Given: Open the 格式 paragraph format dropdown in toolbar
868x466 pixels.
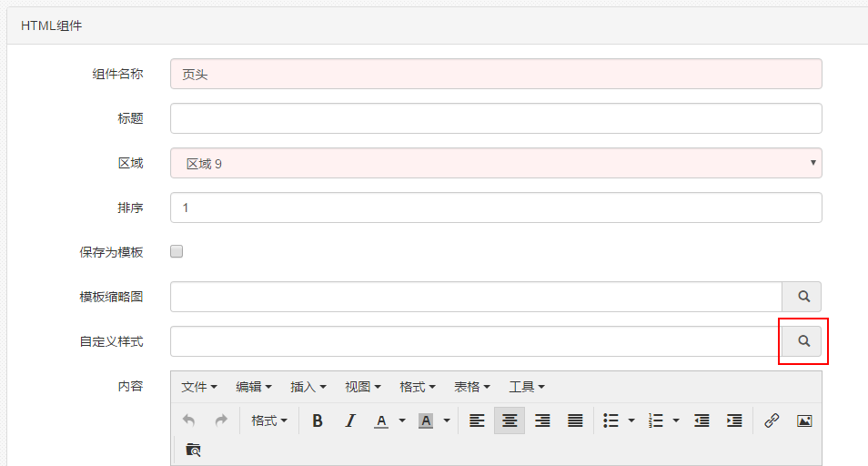Looking at the screenshot, I should pos(269,420).
